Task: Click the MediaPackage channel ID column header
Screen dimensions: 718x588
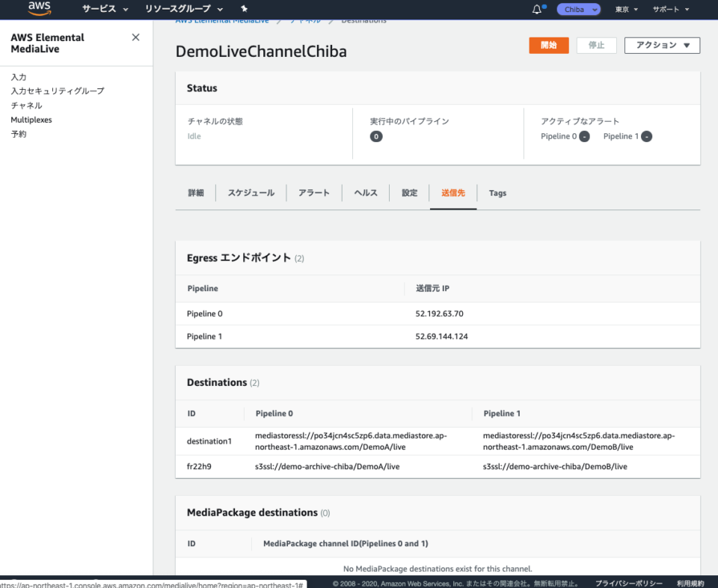Action: tap(346, 544)
